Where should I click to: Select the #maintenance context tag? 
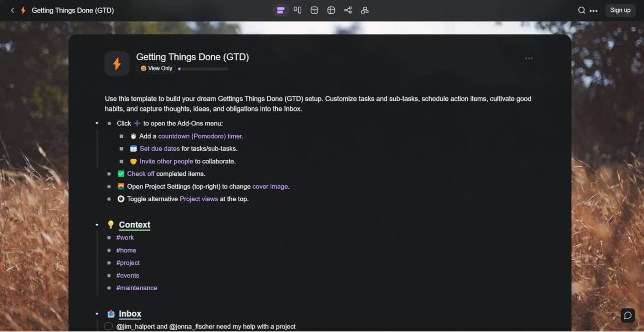coord(137,287)
